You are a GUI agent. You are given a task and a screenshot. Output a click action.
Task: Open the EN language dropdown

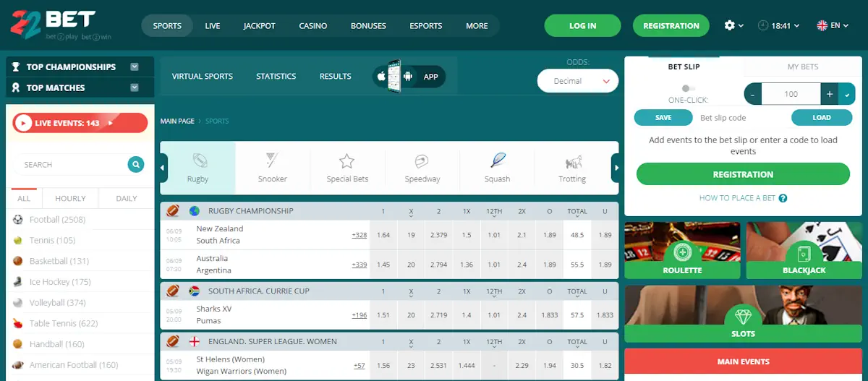(833, 25)
